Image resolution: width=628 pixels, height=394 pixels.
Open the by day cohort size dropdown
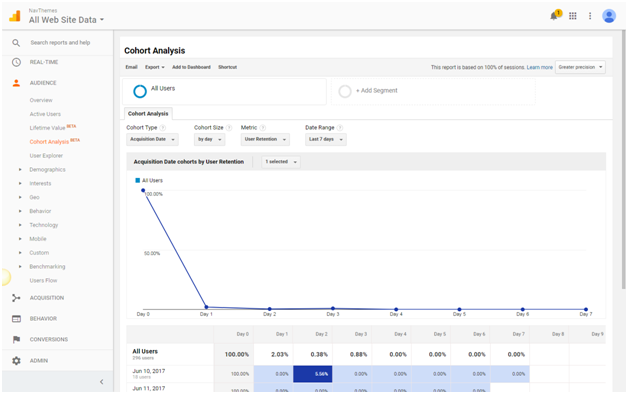tap(209, 139)
